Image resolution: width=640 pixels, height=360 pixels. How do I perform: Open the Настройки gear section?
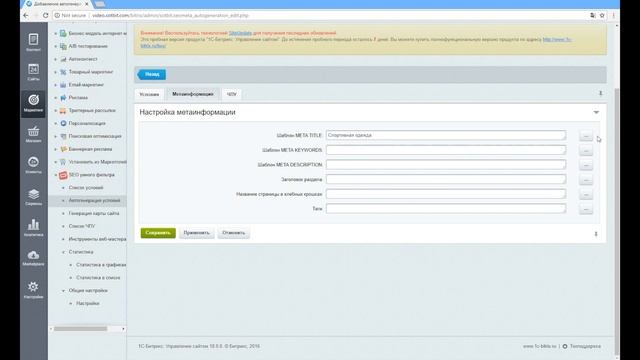pyautogui.click(x=33, y=290)
